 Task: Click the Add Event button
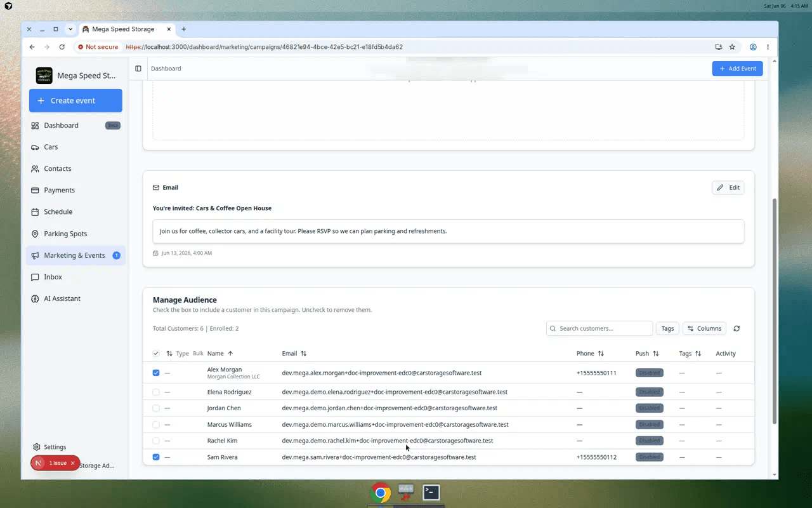point(737,69)
